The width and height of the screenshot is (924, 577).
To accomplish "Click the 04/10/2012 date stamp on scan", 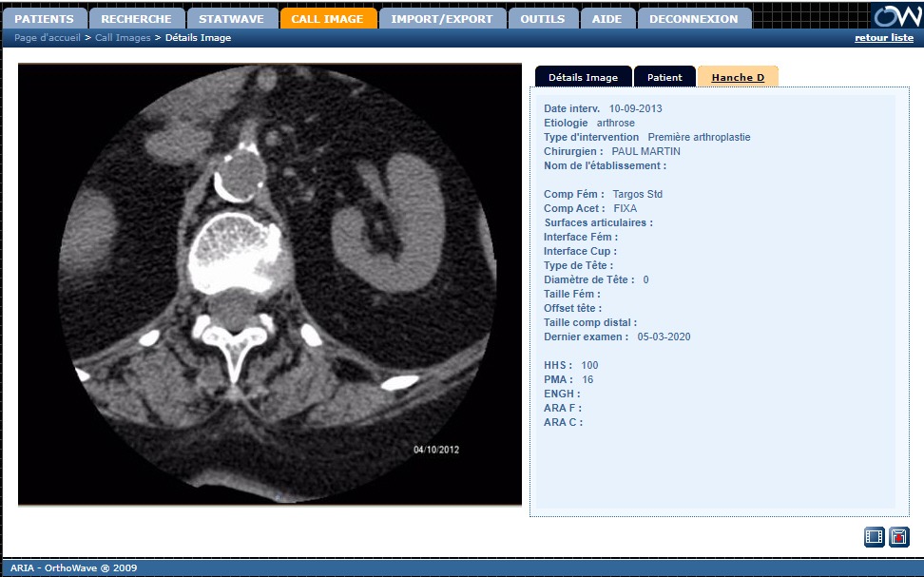I will (436, 450).
